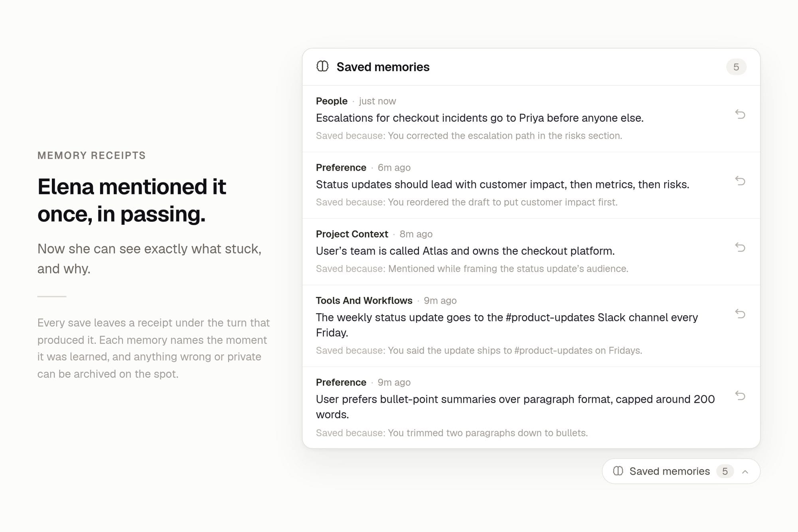The width and height of the screenshot is (798, 532).
Task: Undo the bullet-point summaries preference memory
Action: tap(740, 396)
